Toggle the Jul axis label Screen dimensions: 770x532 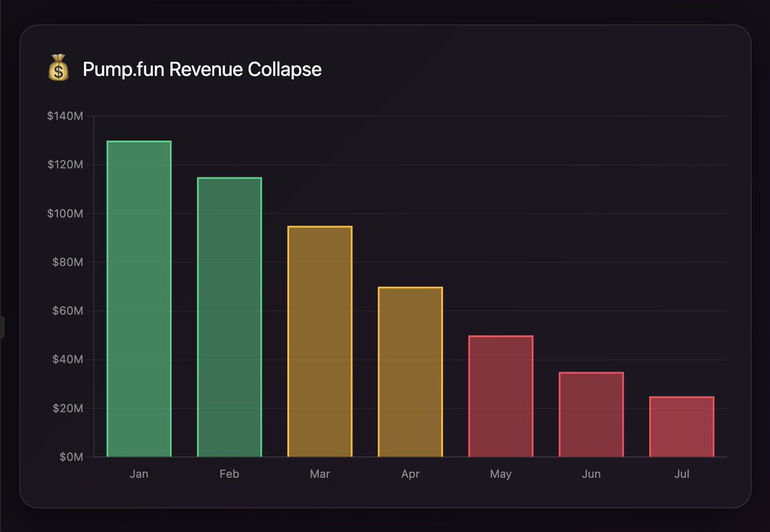tap(681, 474)
